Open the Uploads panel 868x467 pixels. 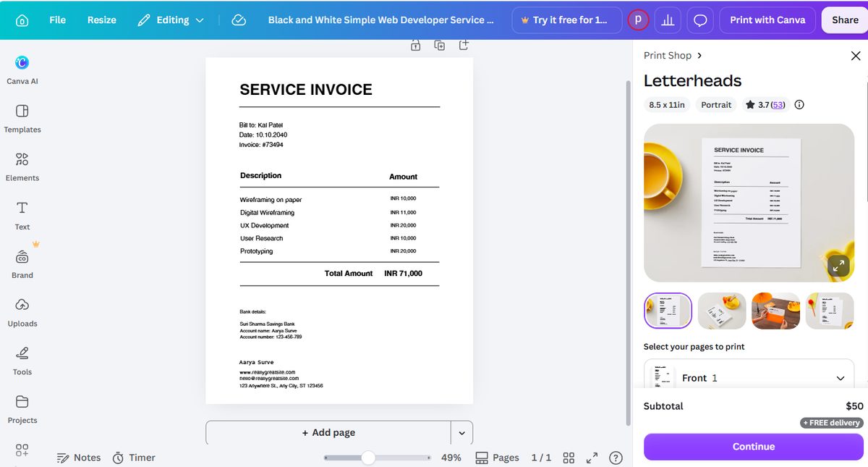click(22, 312)
